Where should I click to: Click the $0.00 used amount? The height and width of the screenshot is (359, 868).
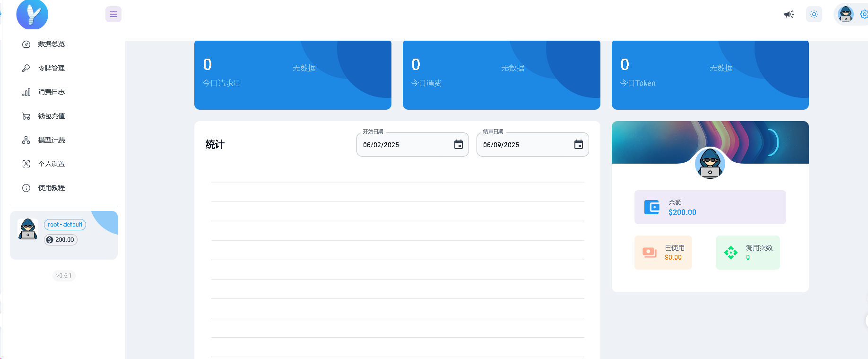point(673,258)
